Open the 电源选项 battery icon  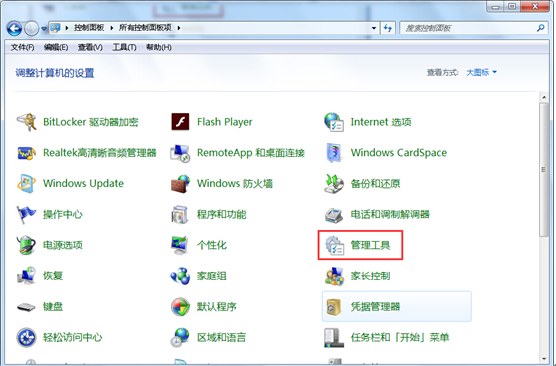(x=27, y=245)
